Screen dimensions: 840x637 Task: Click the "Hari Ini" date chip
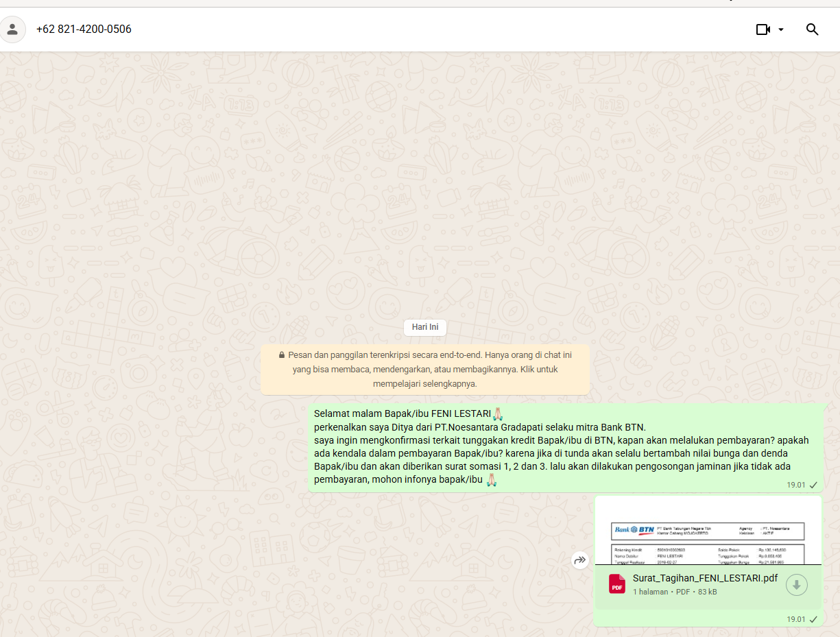pyautogui.click(x=425, y=327)
